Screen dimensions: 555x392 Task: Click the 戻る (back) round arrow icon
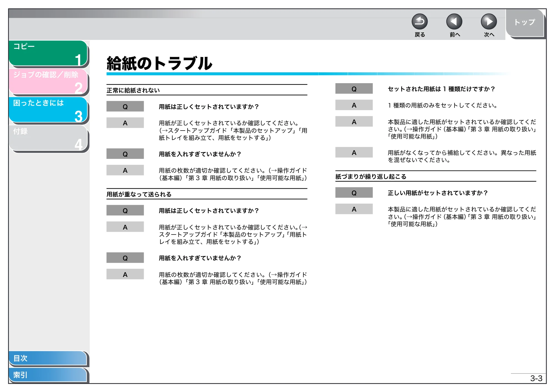(x=420, y=22)
